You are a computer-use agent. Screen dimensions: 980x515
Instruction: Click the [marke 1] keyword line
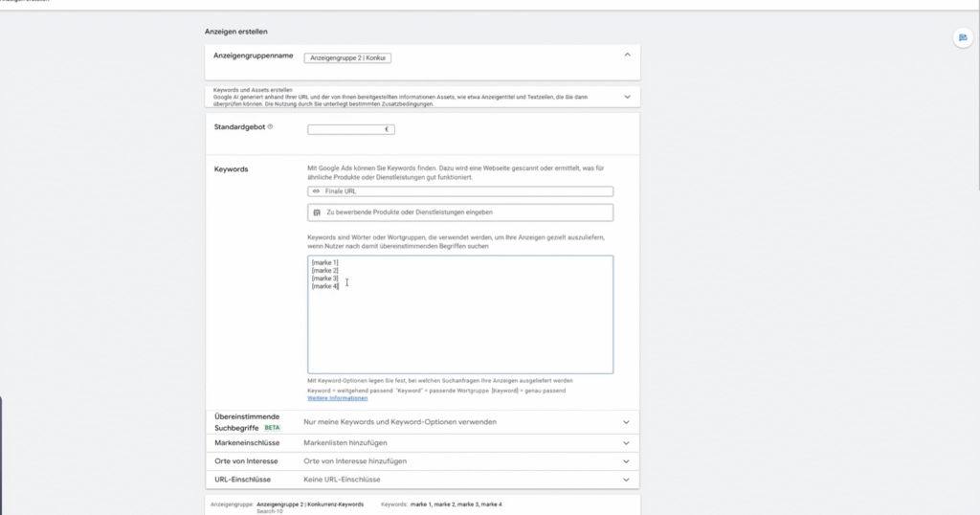tap(325, 263)
